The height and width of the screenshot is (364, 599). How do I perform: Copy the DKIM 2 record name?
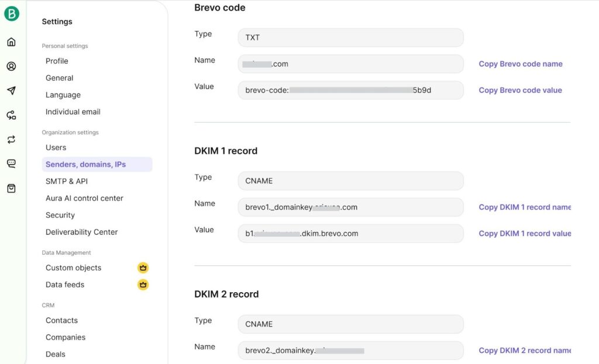[x=525, y=350]
